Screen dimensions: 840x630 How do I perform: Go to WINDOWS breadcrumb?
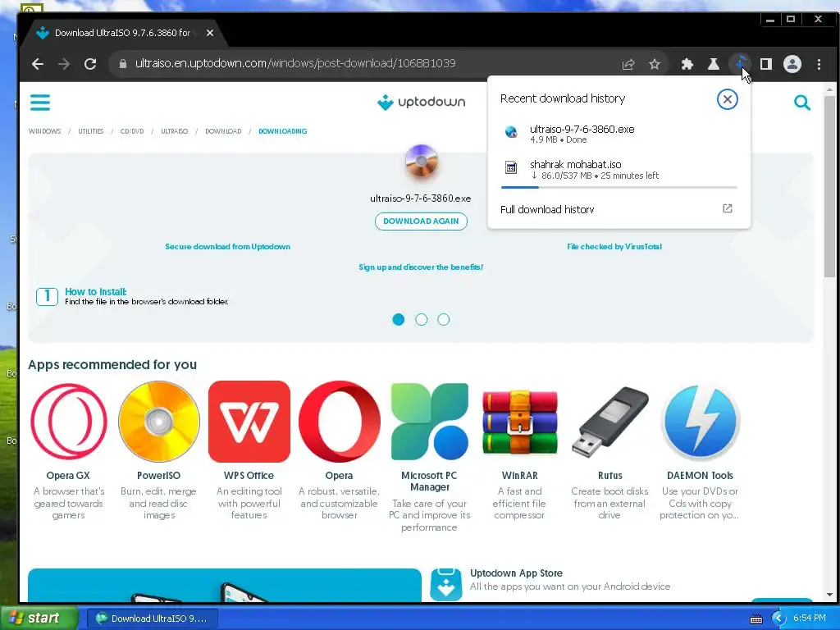44,131
